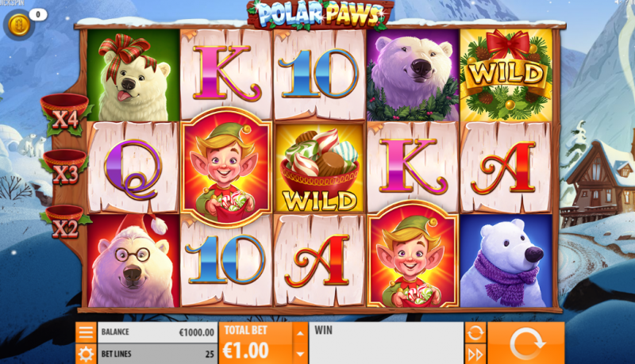
Task: Toggle the autoplay circular arrows icon
Action: (475, 332)
